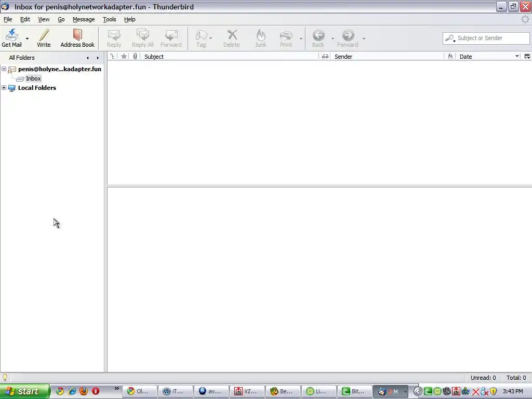Image resolution: width=532 pixels, height=399 pixels.
Task: Open the Print dropdown arrow
Action: [301, 38]
